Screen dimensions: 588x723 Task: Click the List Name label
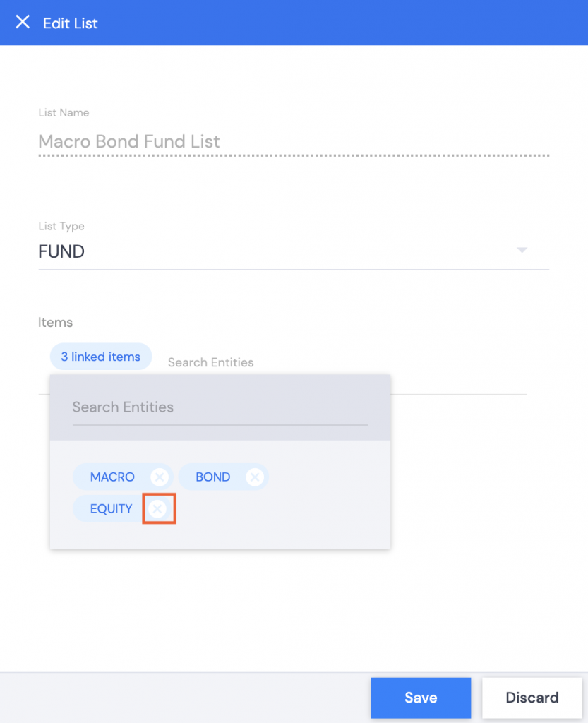coord(64,112)
